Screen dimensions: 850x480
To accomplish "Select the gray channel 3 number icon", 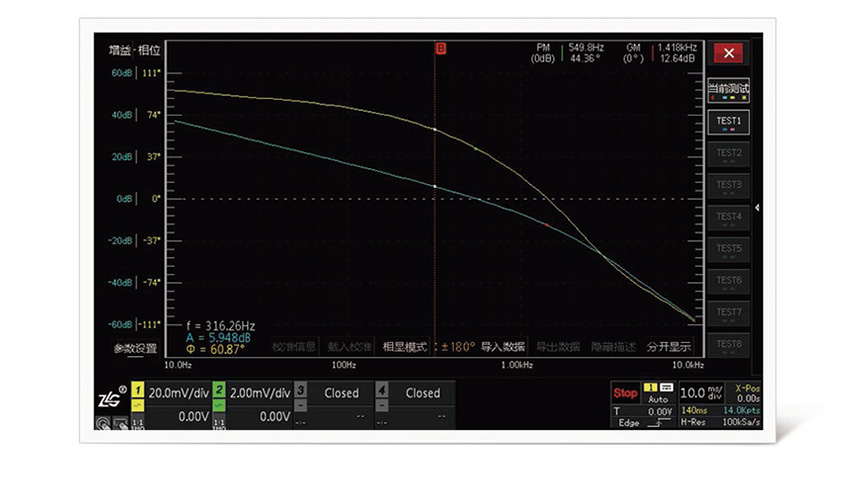I will [300, 390].
